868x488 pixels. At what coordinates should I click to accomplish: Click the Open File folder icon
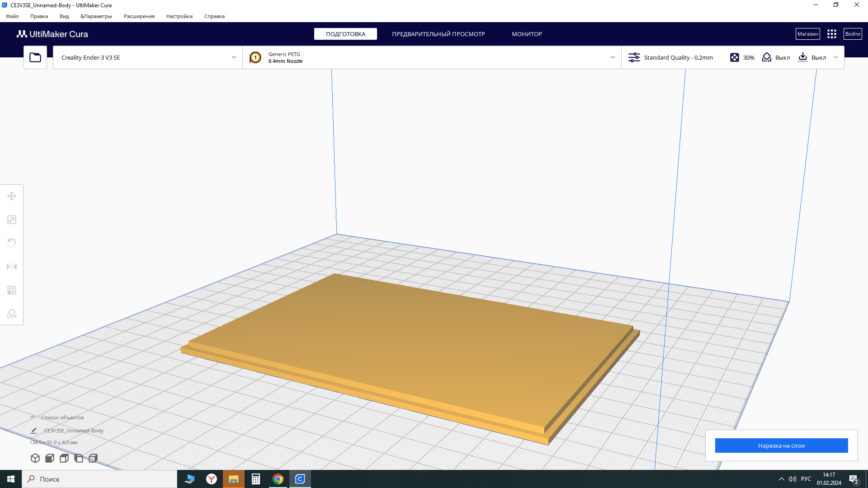(35, 57)
